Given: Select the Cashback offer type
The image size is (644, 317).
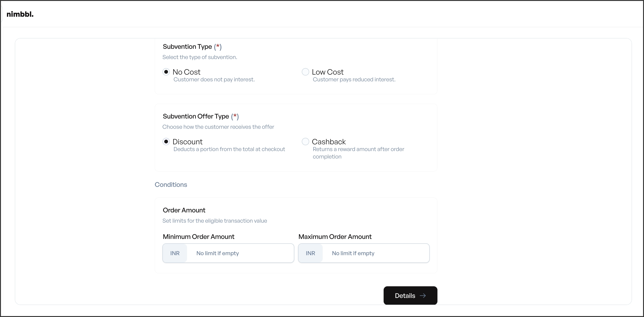Looking at the screenshot, I should (305, 142).
